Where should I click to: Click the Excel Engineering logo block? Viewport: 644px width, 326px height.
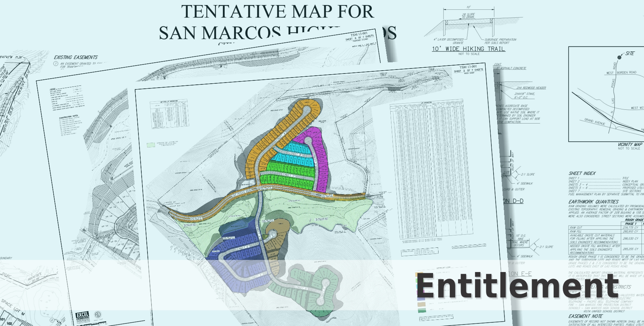[82, 318]
